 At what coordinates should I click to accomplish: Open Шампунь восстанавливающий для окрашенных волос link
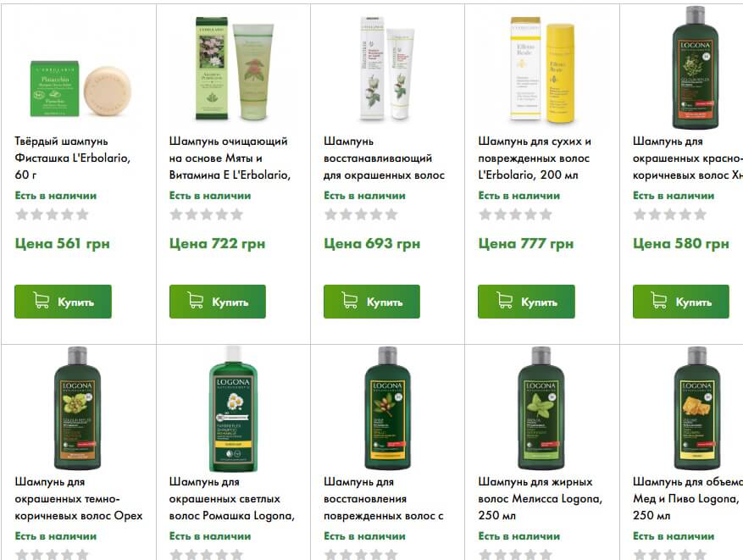(x=385, y=158)
